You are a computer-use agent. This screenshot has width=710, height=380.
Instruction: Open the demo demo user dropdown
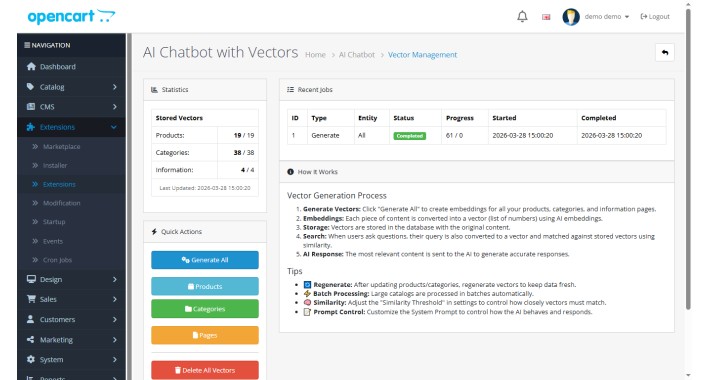[606, 16]
